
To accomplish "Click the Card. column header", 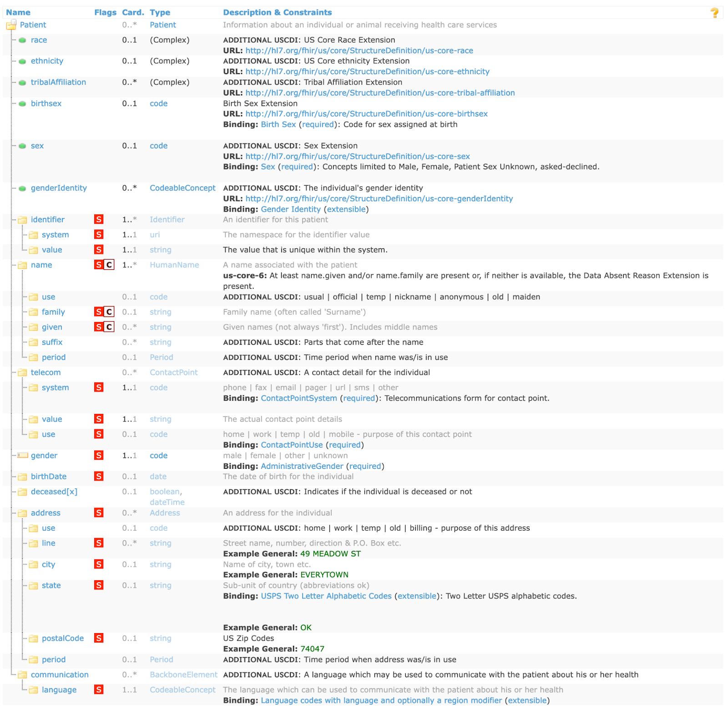I will [x=133, y=13].
